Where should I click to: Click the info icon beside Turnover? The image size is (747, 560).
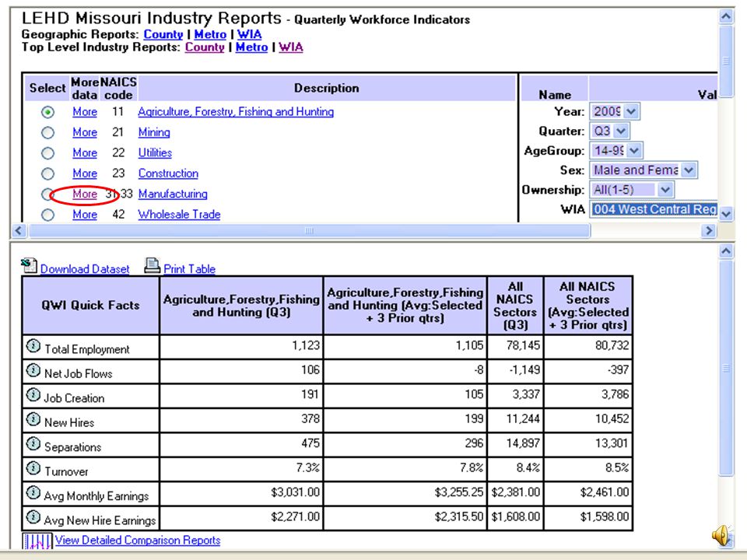point(33,468)
